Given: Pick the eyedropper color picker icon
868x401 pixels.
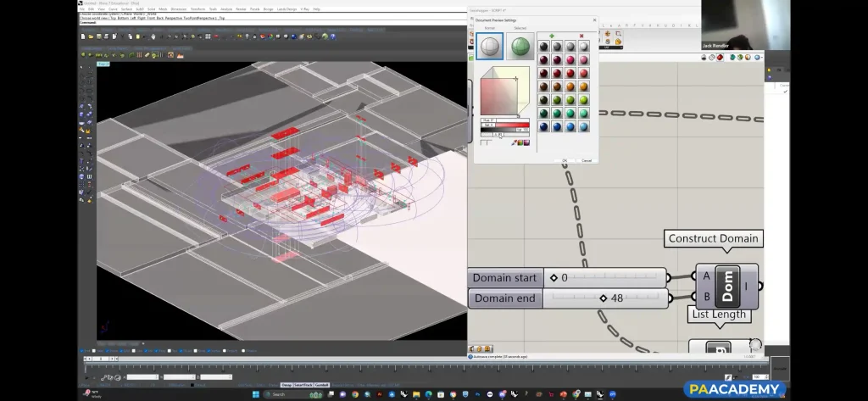Looking at the screenshot, I should pyautogui.click(x=514, y=142).
